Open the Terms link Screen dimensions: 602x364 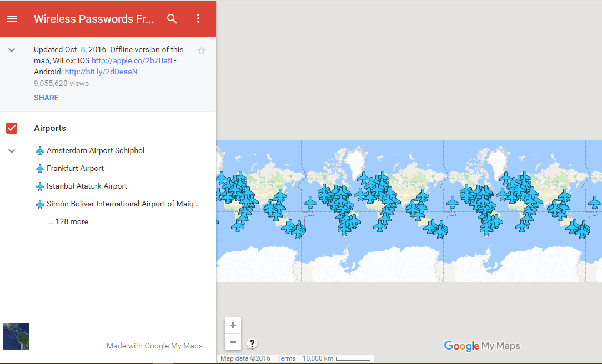(x=287, y=358)
